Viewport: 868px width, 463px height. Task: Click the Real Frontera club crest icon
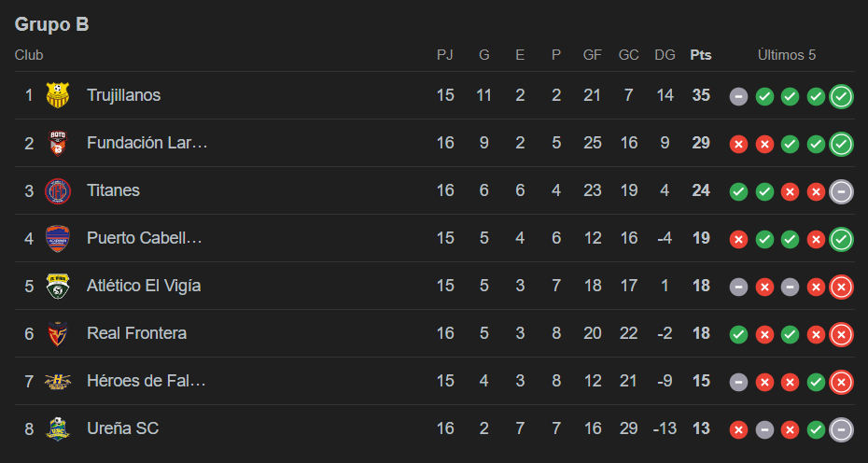(58, 333)
